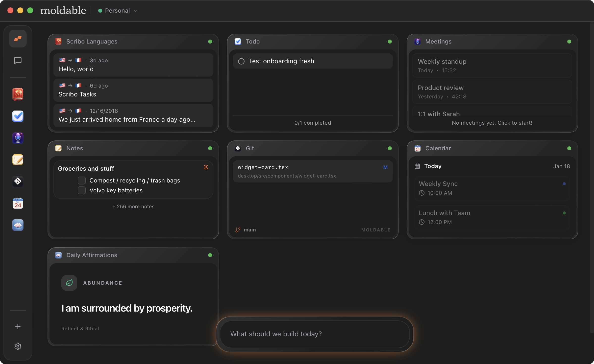This screenshot has height=364, width=594.
Task: Check 'Compost / recycling / trash bags' box
Action: 82,181
